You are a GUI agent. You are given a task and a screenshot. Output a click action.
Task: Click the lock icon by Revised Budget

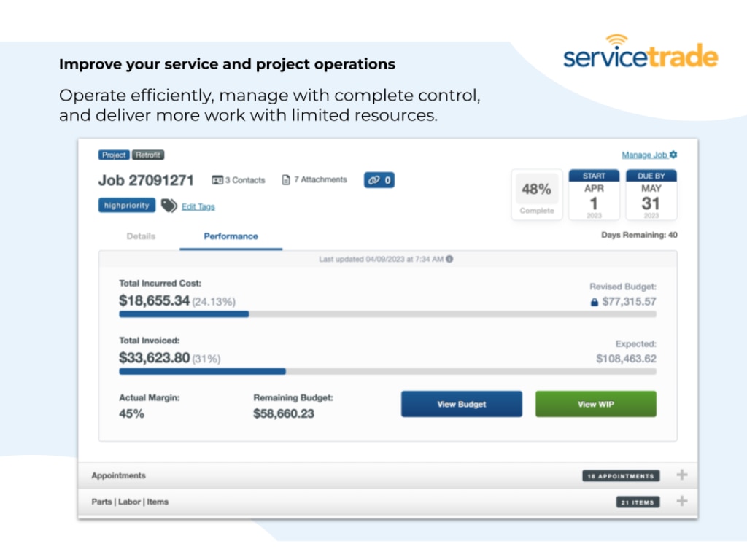point(595,302)
